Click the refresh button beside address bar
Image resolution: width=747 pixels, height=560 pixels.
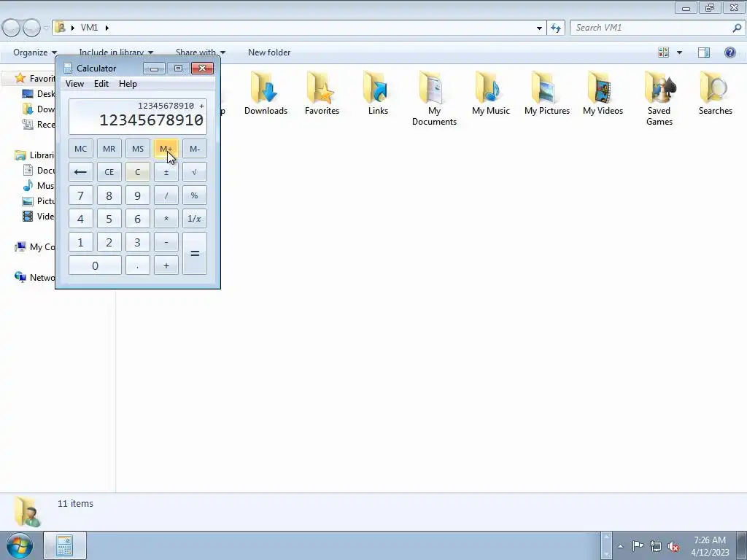click(x=556, y=28)
